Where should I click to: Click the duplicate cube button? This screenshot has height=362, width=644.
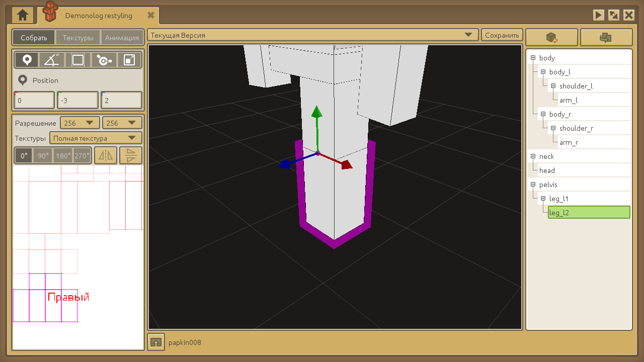pyautogui.click(x=606, y=38)
